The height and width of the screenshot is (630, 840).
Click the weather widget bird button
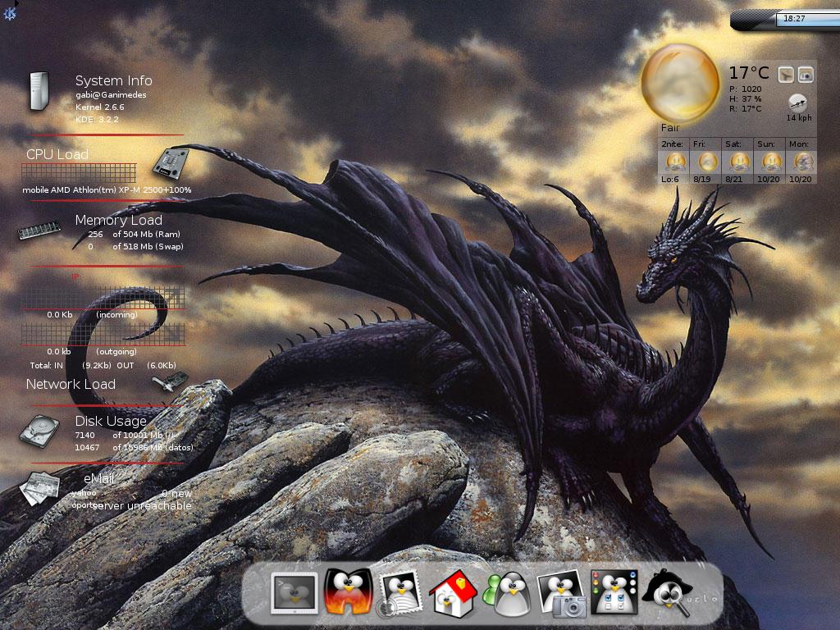[x=786, y=75]
